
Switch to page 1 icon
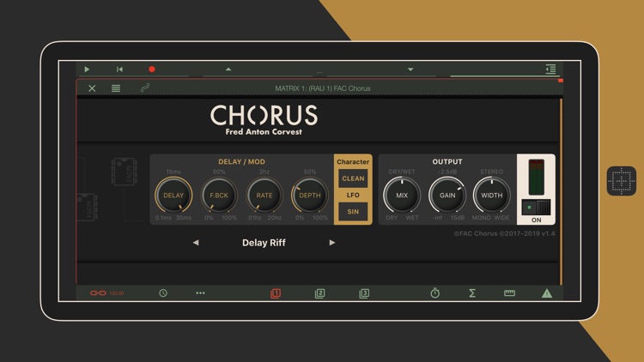pos(276,293)
